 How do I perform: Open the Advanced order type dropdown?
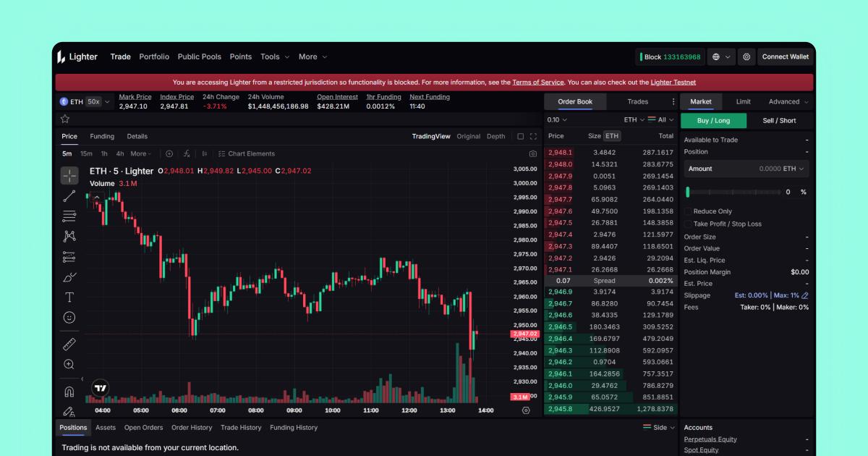(x=788, y=102)
